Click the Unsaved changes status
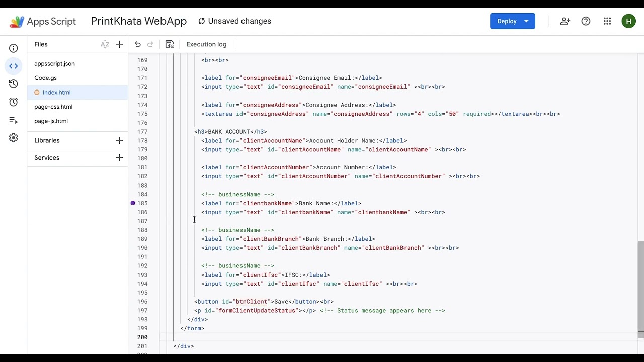644x362 pixels. (x=234, y=21)
